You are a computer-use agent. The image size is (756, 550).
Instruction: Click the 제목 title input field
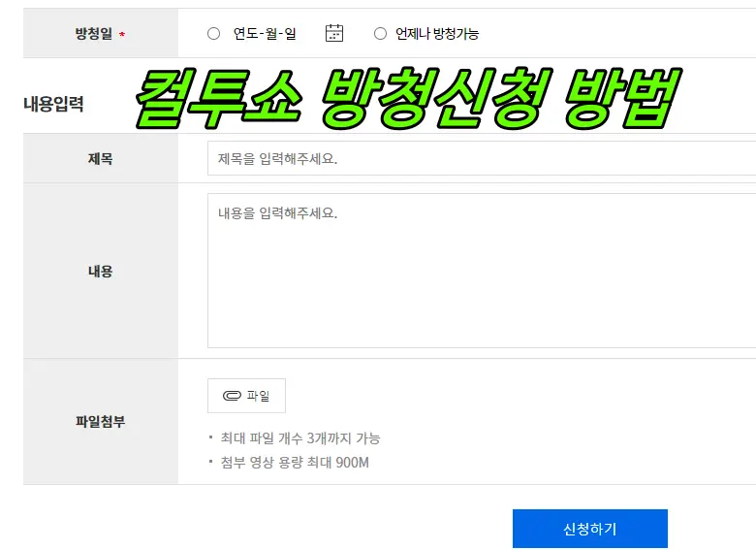[482, 158]
